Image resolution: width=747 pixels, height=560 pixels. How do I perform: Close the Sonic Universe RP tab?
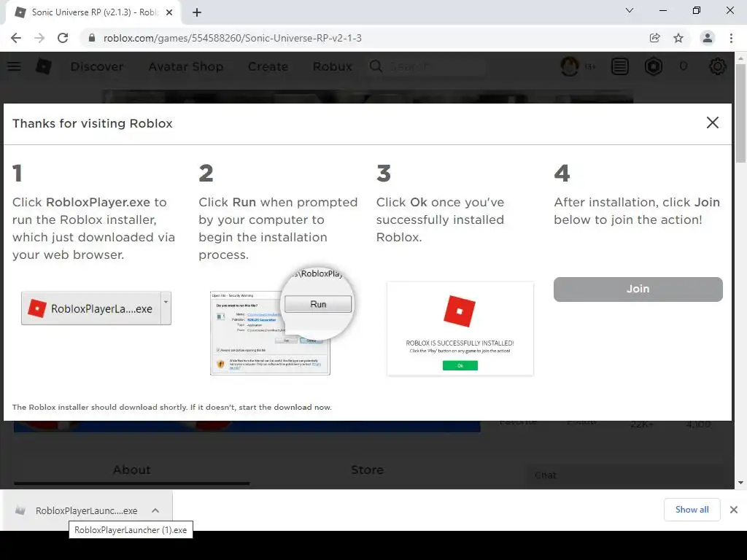click(169, 12)
